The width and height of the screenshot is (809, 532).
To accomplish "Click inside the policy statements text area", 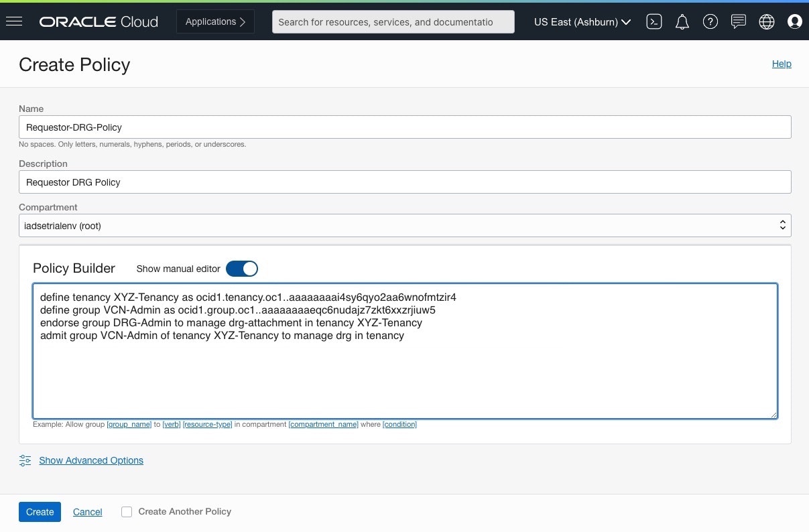I will [x=405, y=351].
